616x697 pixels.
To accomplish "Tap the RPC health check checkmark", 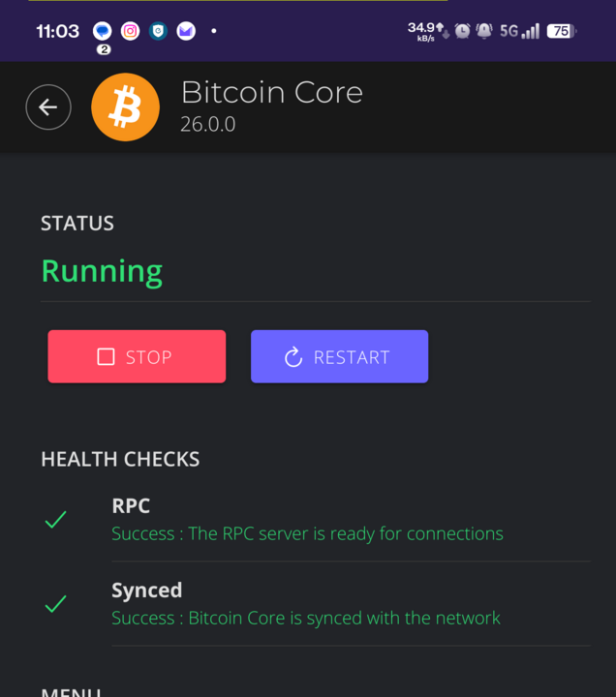I will [55, 519].
